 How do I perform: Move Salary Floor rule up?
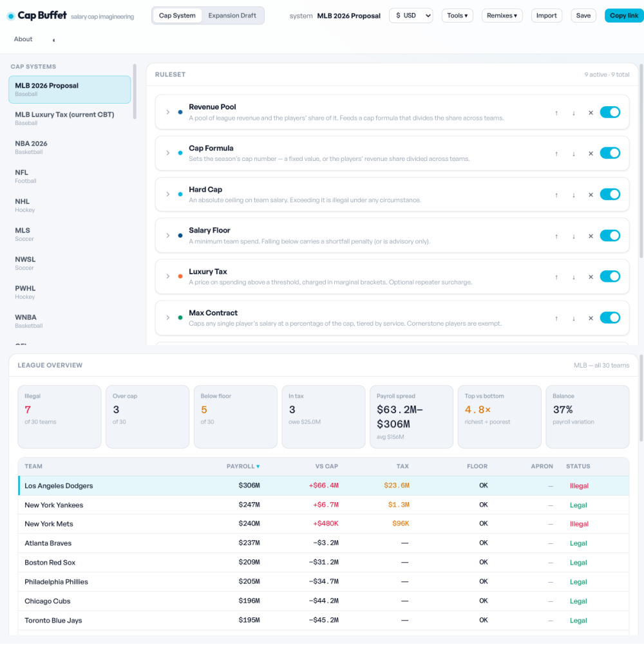coord(556,236)
